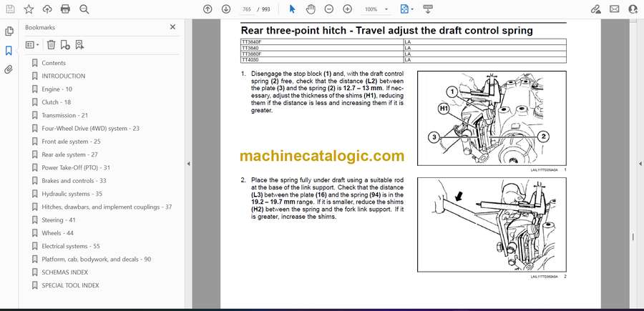Open Steering - 41 bookmark

[x=59, y=220]
